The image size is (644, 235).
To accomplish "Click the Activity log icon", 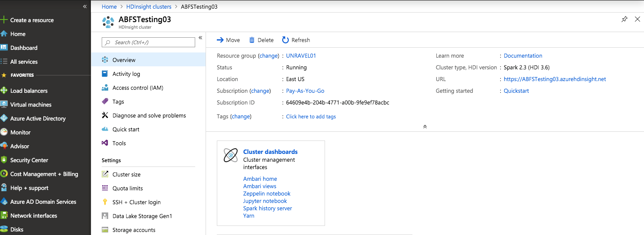I will (105, 74).
